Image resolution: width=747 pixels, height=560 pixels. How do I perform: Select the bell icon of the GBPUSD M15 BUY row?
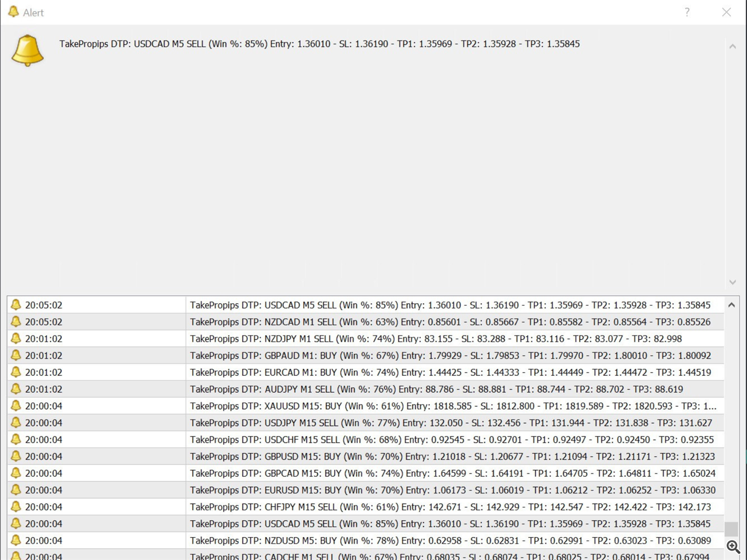pos(16,456)
